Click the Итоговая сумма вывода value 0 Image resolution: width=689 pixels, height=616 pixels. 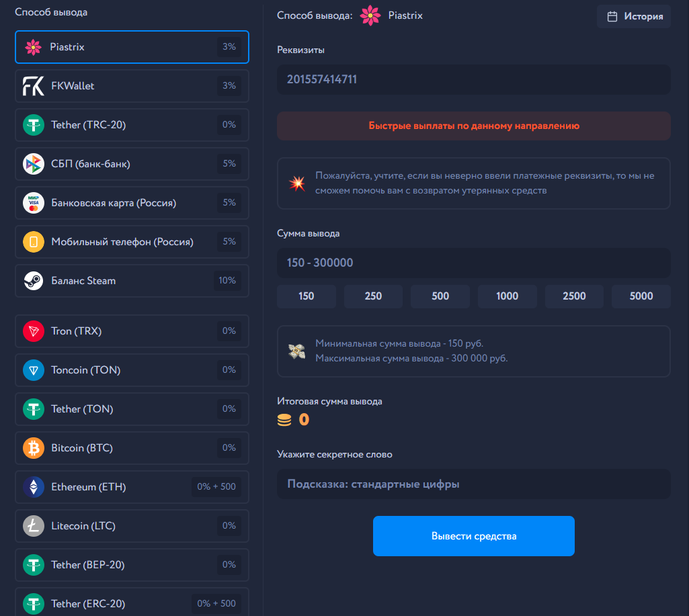pyautogui.click(x=304, y=420)
